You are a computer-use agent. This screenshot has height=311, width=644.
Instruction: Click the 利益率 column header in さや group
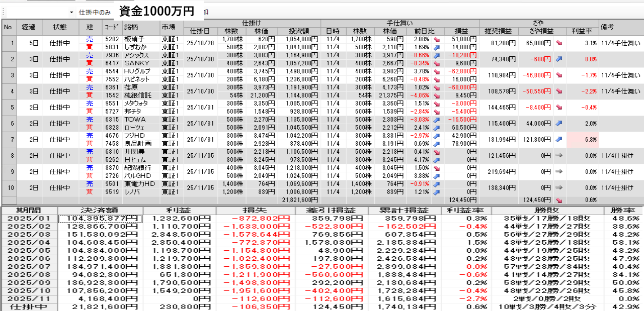582,31
